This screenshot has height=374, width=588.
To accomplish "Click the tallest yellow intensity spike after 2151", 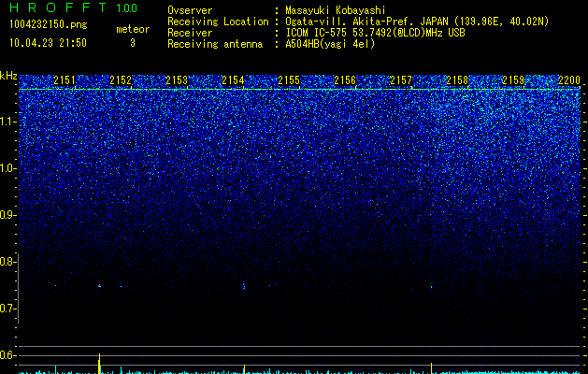I will [99, 364].
